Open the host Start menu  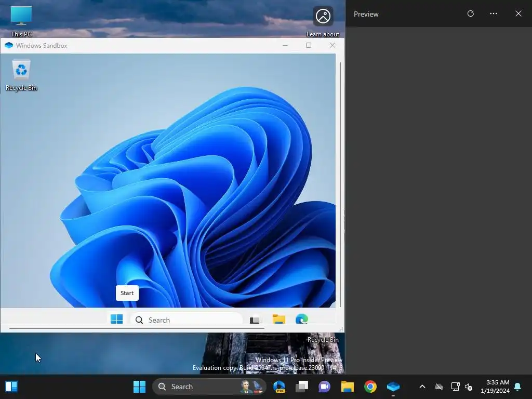(139, 387)
